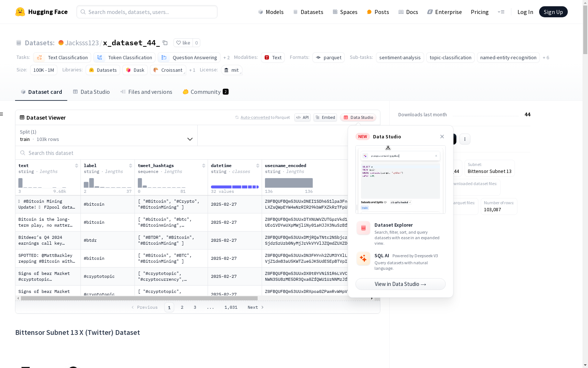Open Models in the top navigation
Screen dimensions: 588x368
(x=271, y=12)
